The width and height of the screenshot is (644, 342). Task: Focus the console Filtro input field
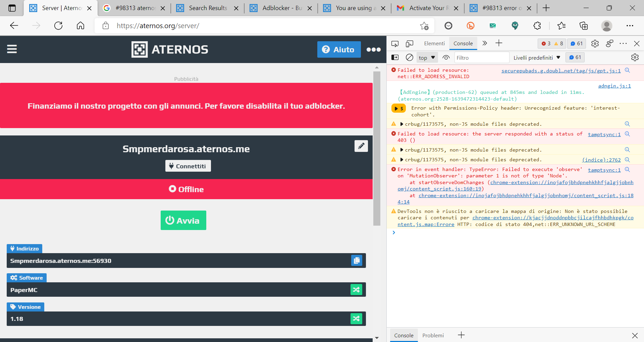click(x=482, y=58)
